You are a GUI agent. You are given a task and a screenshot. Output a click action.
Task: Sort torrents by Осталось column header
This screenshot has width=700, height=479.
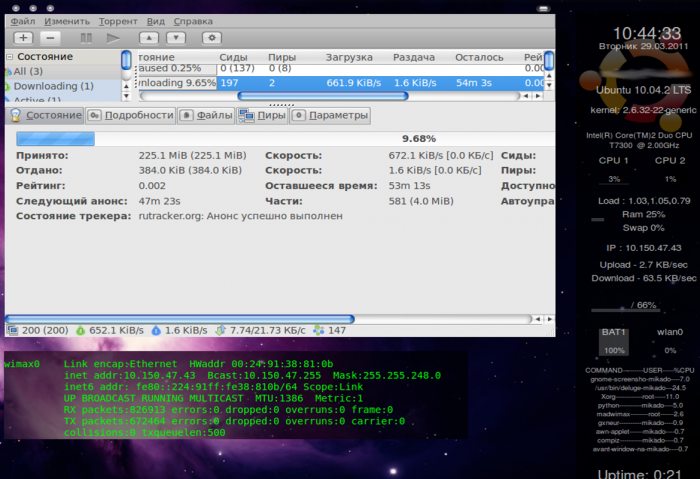[480, 58]
